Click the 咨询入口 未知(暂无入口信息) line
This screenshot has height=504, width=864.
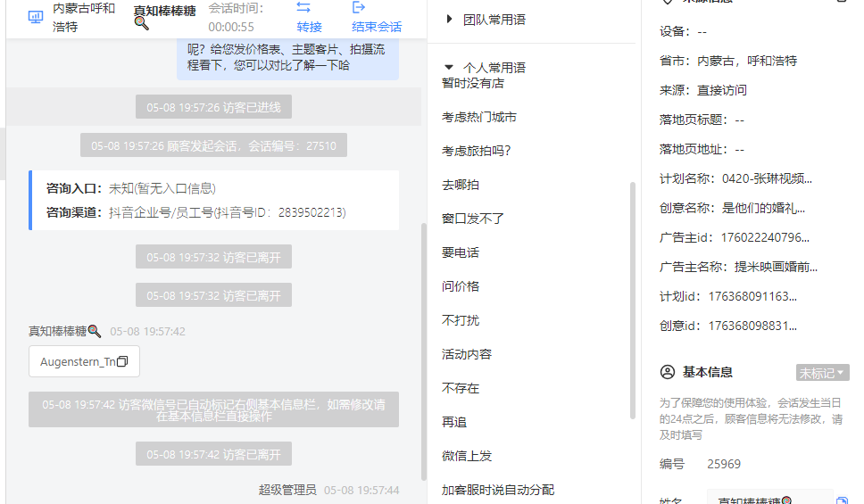pos(131,188)
